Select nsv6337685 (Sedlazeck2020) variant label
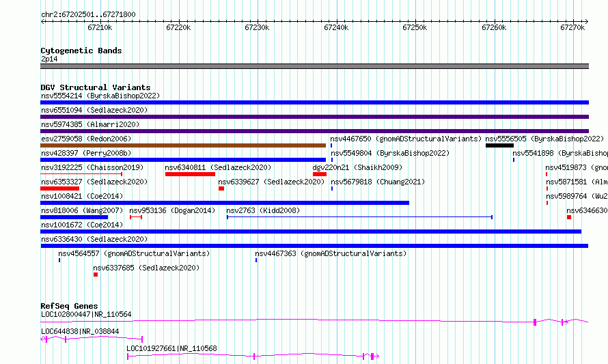This screenshot has height=364, width=608. (146, 268)
